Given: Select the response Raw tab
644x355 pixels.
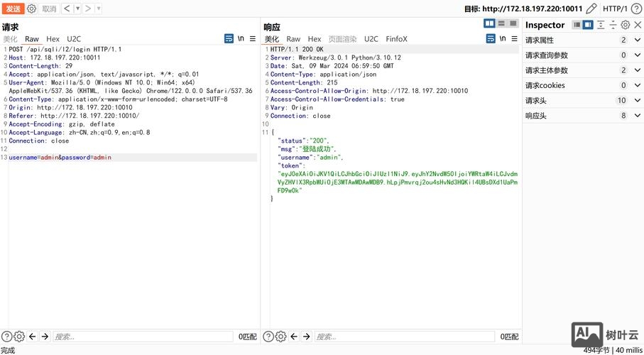Looking at the screenshot, I should point(293,39).
